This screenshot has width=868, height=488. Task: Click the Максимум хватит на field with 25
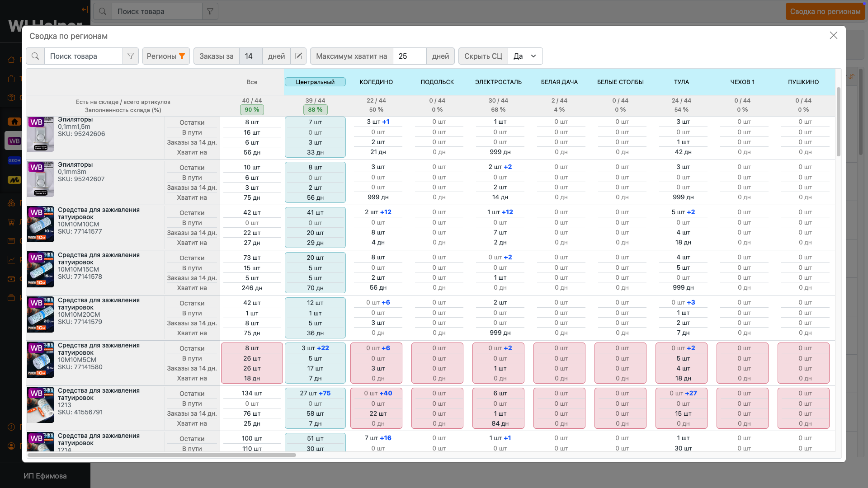click(x=409, y=56)
